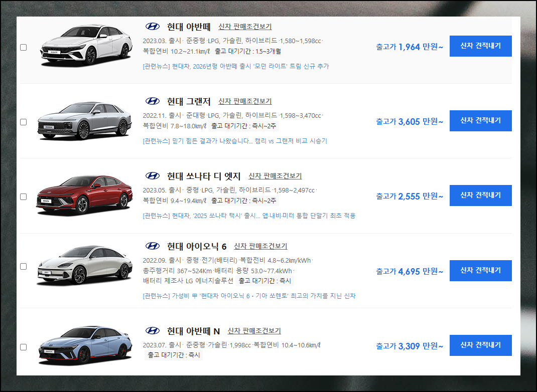This screenshot has height=392, width=537.
Task: Click the 현대 아반떼 model title
Action: click(188, 27)
